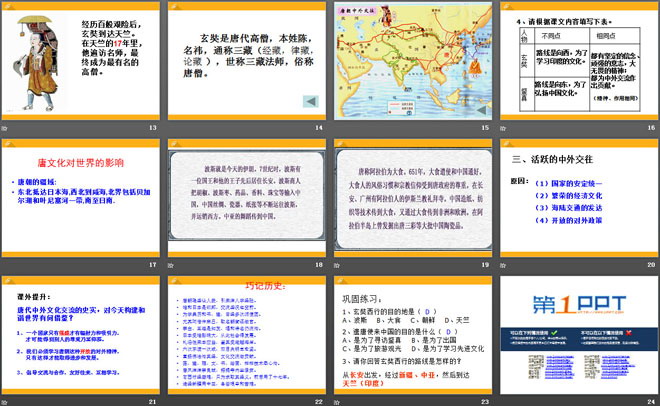
Task: Click the animation star icon under slide 16
Action: [x=503, y=128]
